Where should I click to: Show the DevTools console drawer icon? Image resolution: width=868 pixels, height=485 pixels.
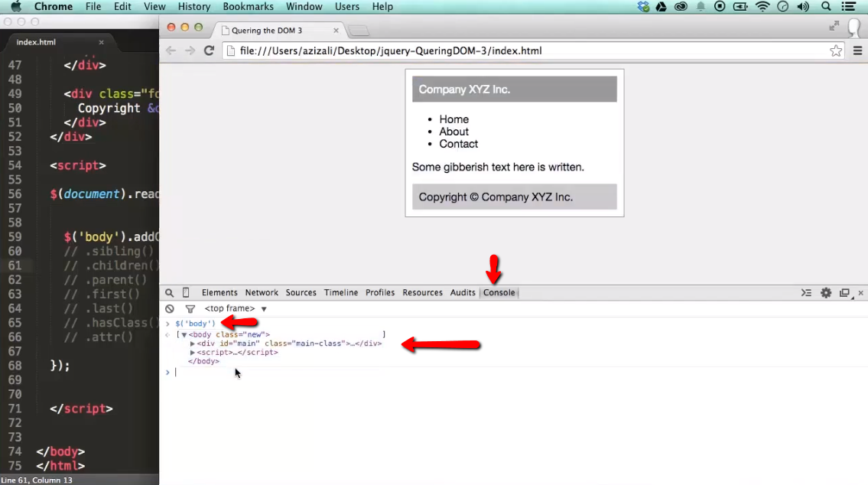pyautogui.click(x=806, y=293)
